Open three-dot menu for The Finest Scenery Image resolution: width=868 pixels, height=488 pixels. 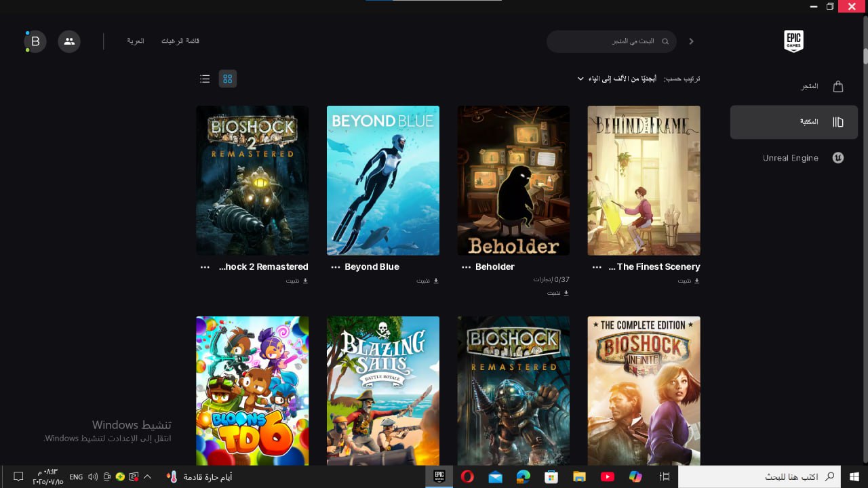597,267
